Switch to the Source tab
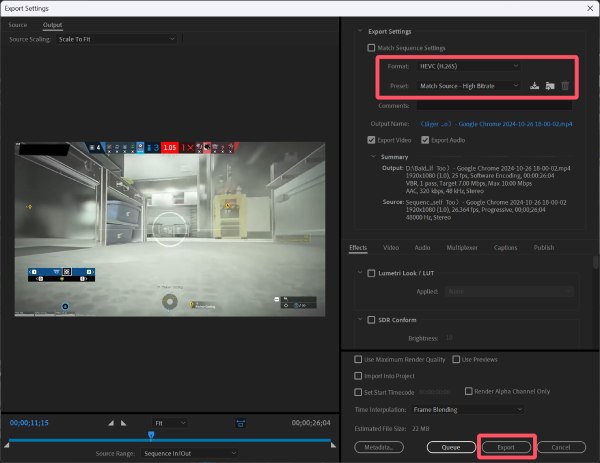Image resolution: width=600 pixels, height=463 pixels. [x=18, y=25]
